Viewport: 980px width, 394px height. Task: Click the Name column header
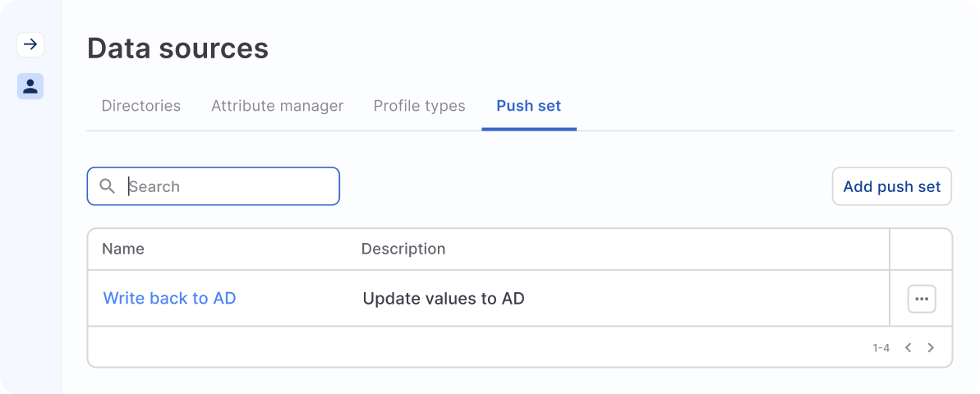pos(123,249)
